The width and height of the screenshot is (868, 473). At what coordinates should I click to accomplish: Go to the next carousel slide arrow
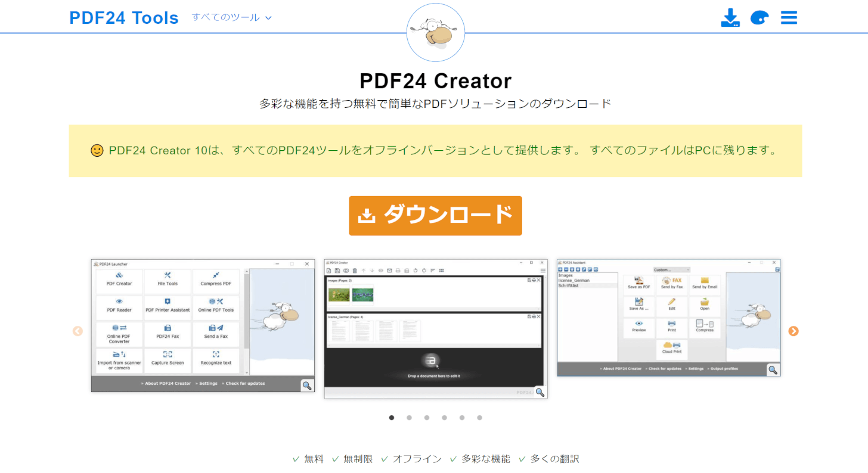(x=793, y=331)
